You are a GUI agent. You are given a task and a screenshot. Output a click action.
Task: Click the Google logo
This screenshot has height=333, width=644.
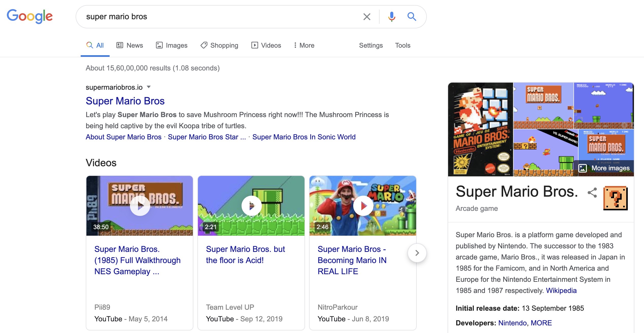tap(30, 16)
